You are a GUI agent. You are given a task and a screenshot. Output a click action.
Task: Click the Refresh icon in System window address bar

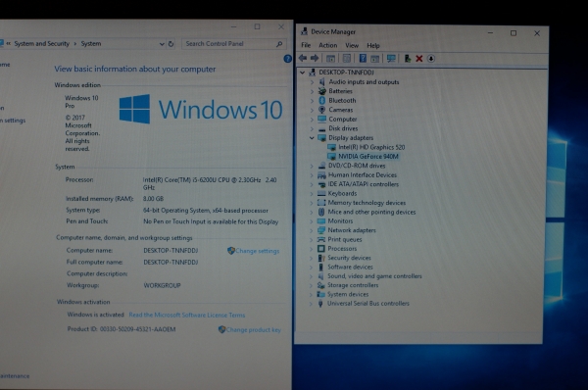point(171,44)
